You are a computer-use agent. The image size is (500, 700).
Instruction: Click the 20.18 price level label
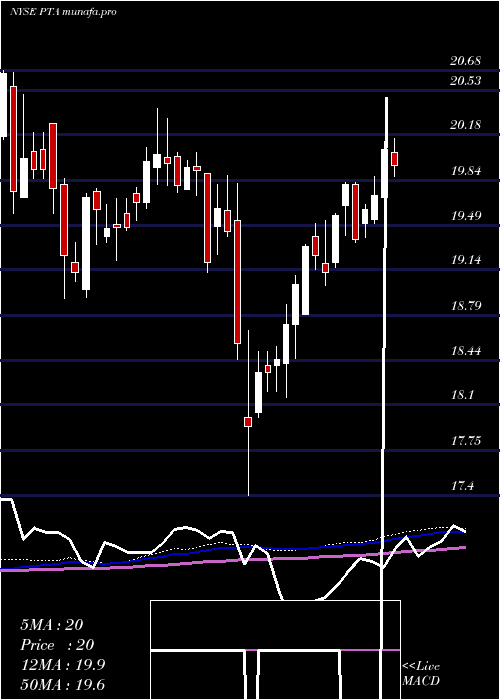pos(466,125)
